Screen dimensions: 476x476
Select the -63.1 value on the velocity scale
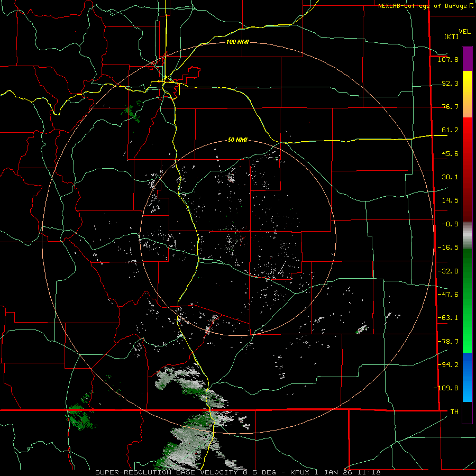(x=448, y=318)
